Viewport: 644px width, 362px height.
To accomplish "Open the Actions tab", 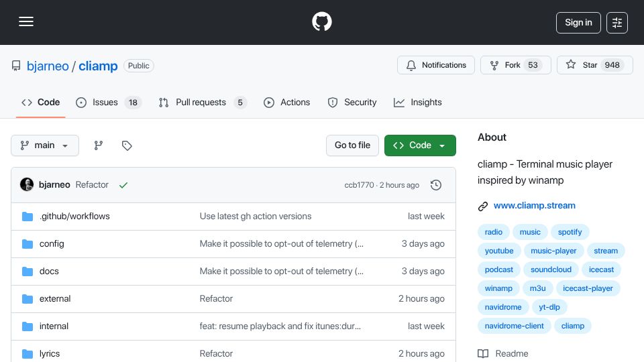I will point(286,103).
